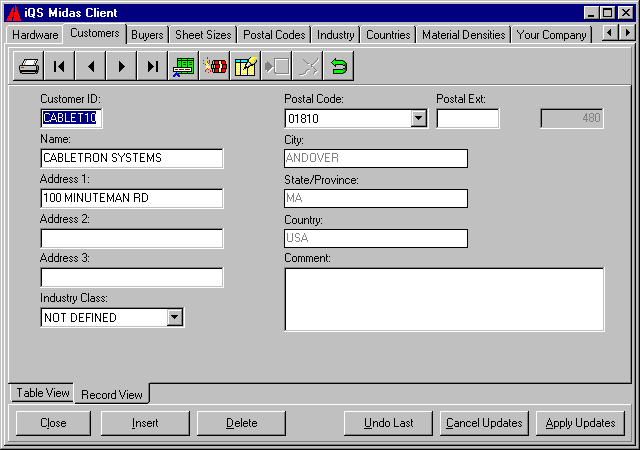Click the Cancel Updates button
Viewport: 640px width, 450px height.
484,423
